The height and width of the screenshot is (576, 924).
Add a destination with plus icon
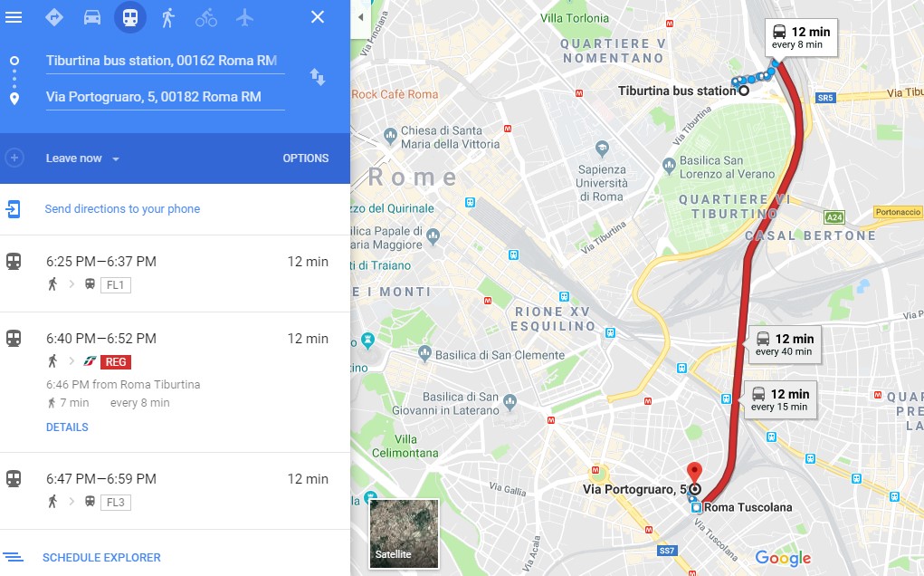point(14,158)
